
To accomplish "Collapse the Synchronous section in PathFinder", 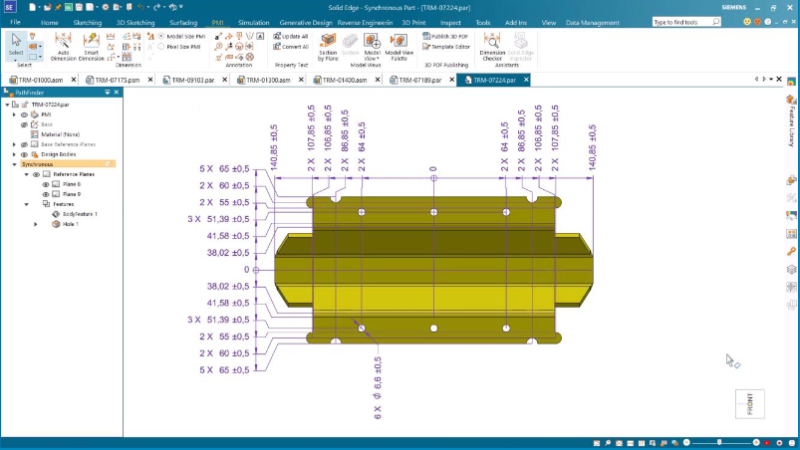I will coord(14,164).
